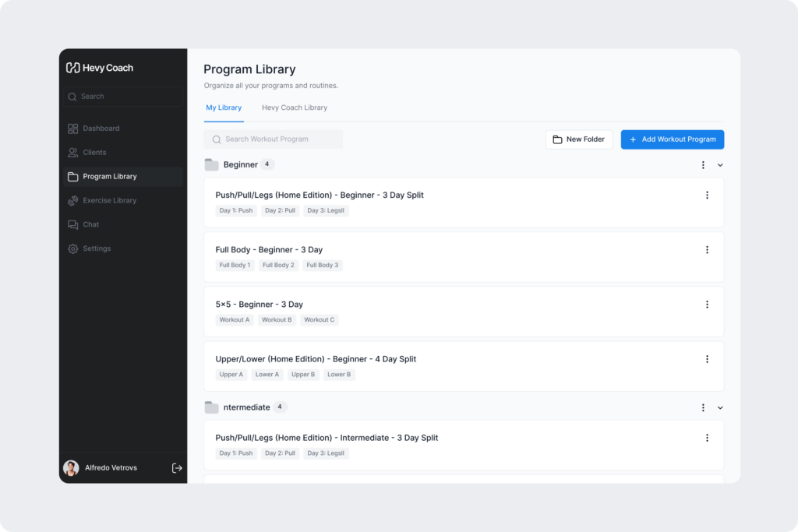
Task: Click the Day 1: Push tag
Action: pyautogui.click(x=235, y=210)
